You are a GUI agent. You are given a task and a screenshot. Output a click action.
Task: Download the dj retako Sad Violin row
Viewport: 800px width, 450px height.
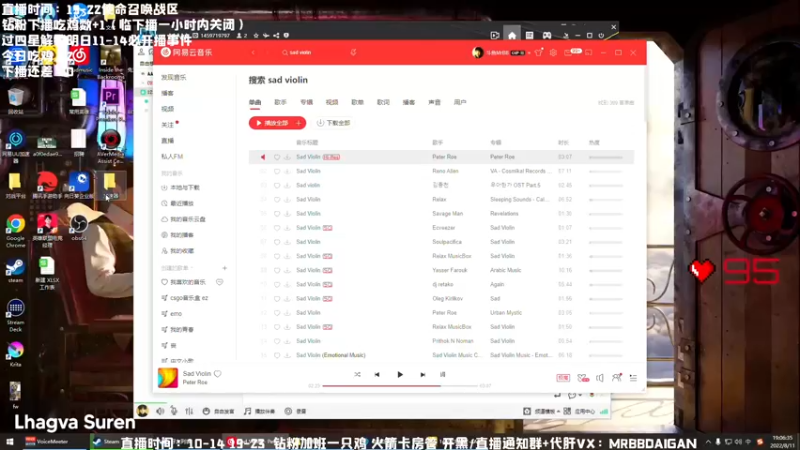pos(287,285)
